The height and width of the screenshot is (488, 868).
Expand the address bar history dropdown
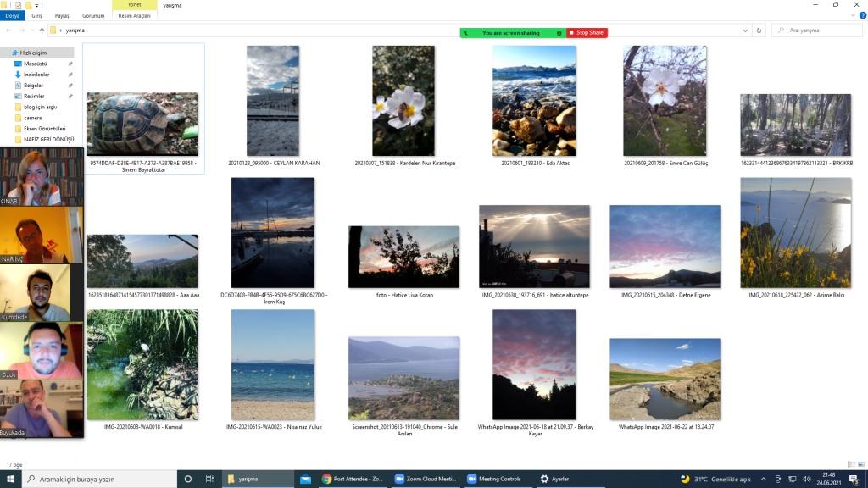pos(746,30)
